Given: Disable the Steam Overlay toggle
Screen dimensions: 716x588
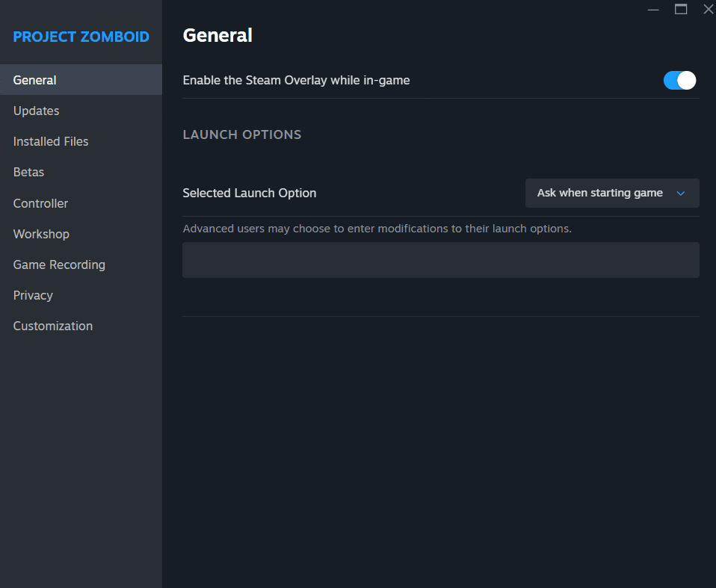Looking at the screenshot, I should (679, 80).
